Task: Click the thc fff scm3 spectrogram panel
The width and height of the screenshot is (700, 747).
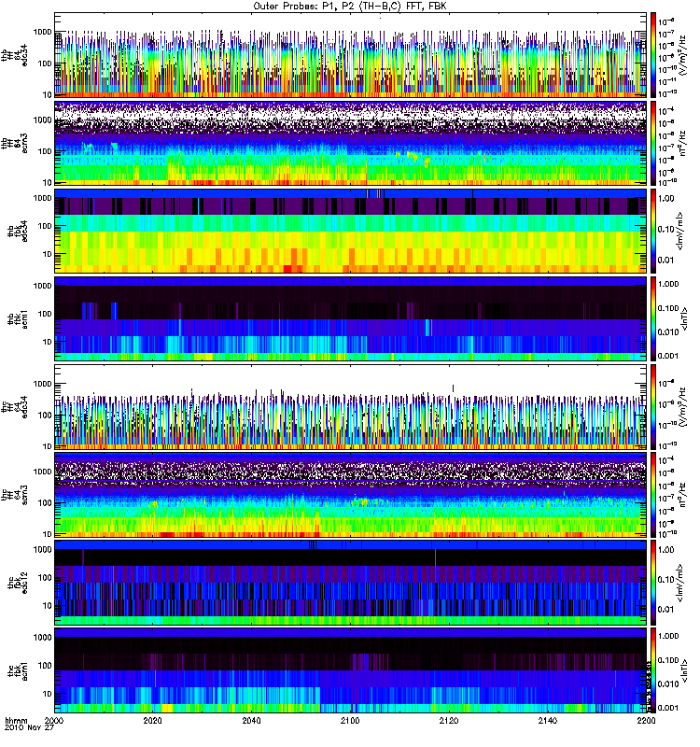Action: pyautogui.click(x=351, y=495)
